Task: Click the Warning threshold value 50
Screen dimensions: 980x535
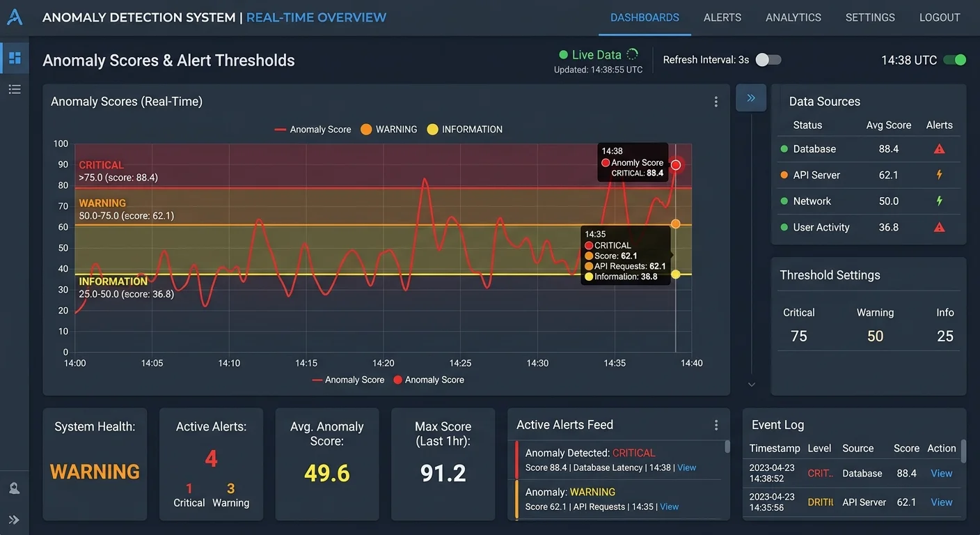Action: pos(875,336)
